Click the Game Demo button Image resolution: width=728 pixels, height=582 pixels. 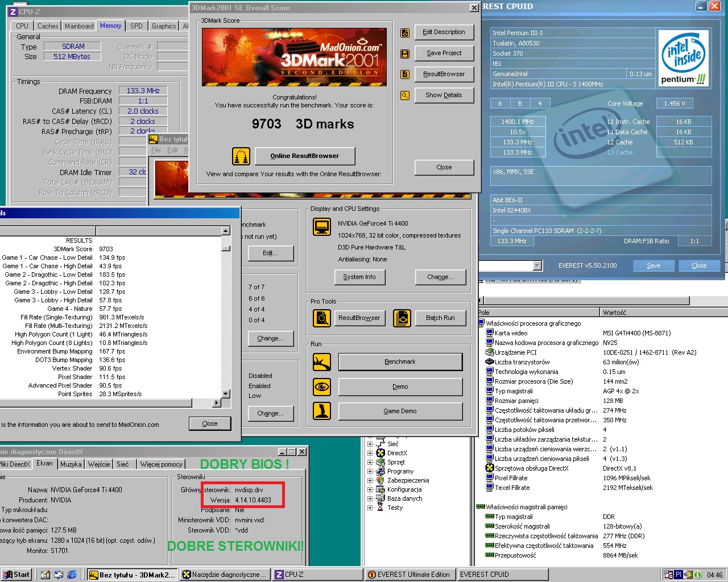(x=400, y=411)
